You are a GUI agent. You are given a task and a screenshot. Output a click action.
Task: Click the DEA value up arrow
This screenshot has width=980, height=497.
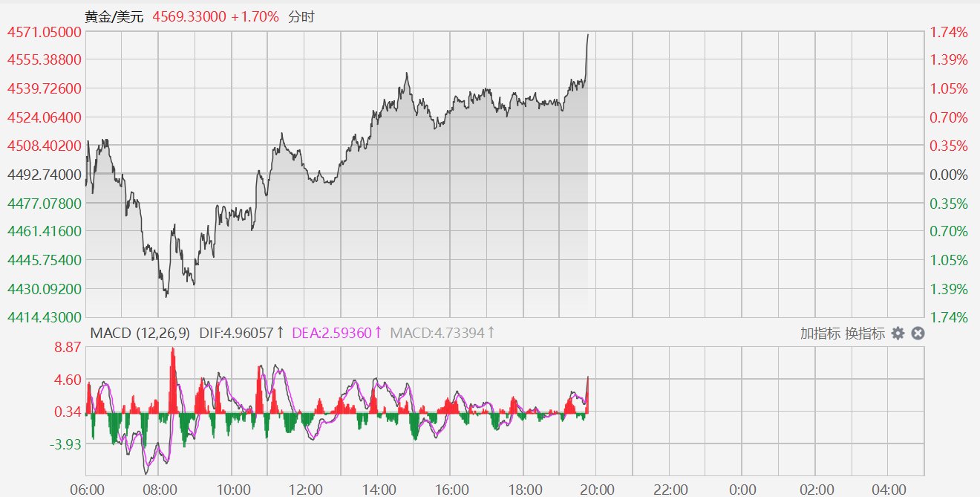click(x=378, y=333)
